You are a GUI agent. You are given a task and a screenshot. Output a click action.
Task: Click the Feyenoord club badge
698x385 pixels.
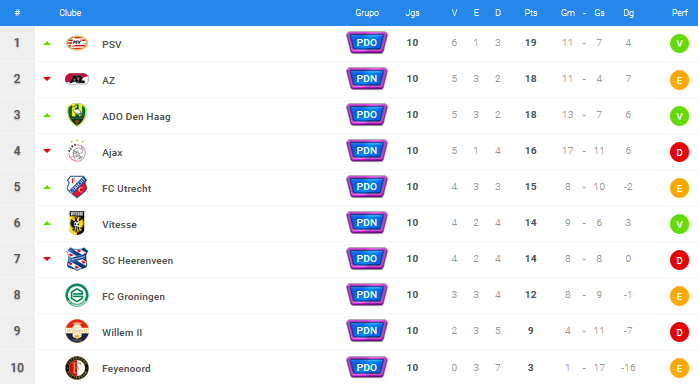pos(77,368)
